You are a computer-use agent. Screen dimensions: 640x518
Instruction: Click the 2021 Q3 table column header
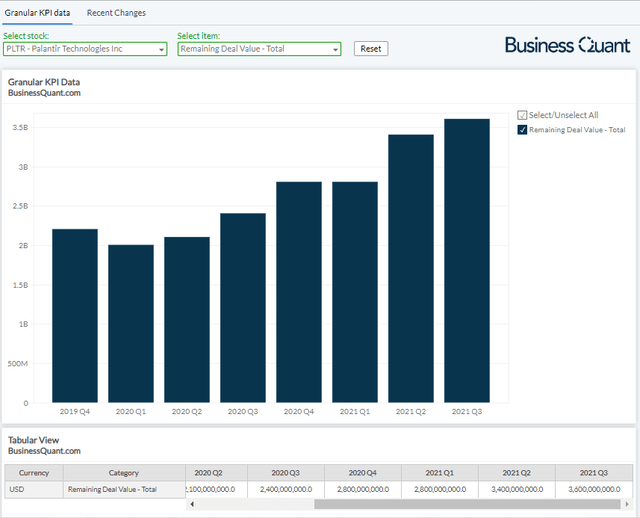click(593, 473)
